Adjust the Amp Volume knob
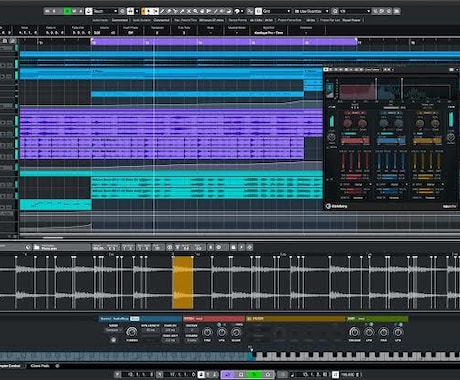This screenshot has height=380, width=460. pos(354,332)
